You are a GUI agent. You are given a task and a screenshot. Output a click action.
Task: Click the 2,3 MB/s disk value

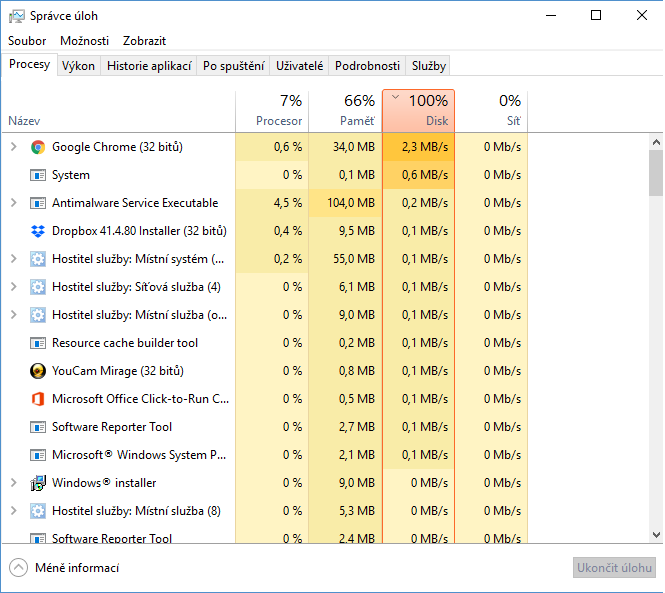(425, 147)
